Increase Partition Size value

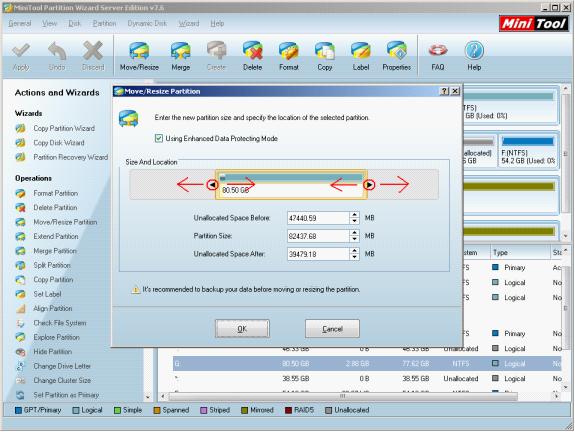(354, 233)
